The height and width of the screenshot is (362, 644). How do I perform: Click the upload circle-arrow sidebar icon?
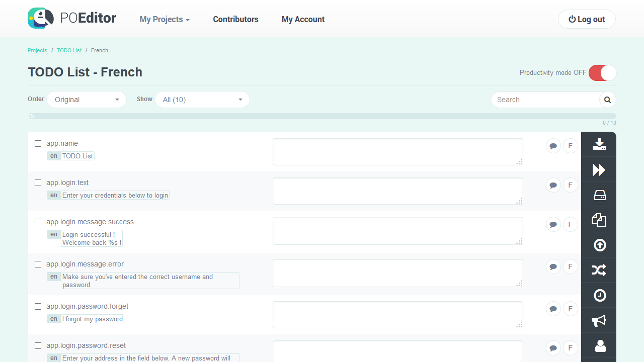click(599, 245)
